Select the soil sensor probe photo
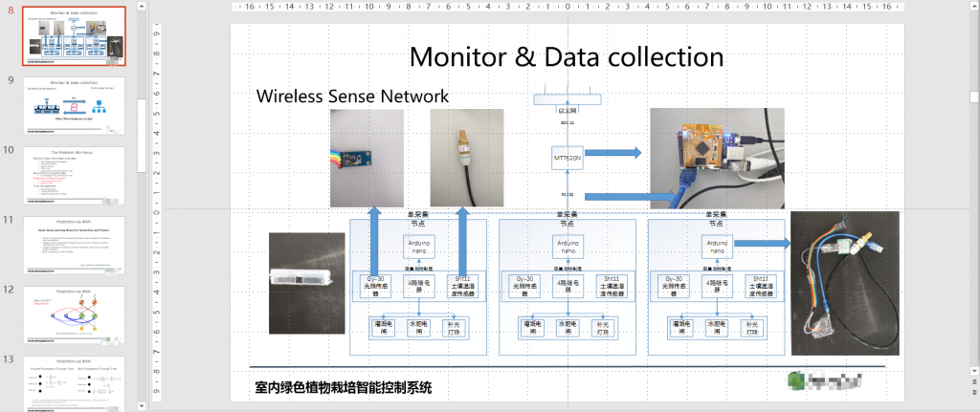The image size is (980, 412). (x=467, y=158)
